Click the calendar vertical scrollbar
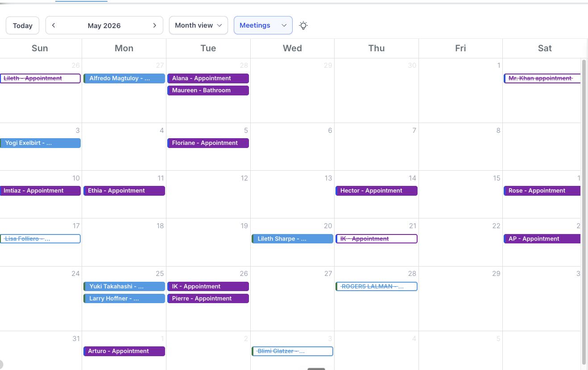Screen dimensions: 588x370 coord(584,212)
